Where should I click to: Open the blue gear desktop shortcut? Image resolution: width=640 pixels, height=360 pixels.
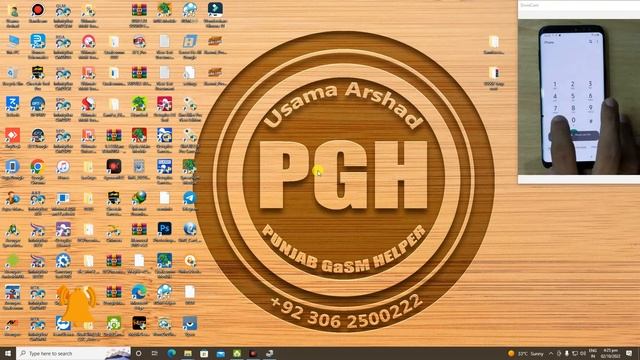(63, 260)
